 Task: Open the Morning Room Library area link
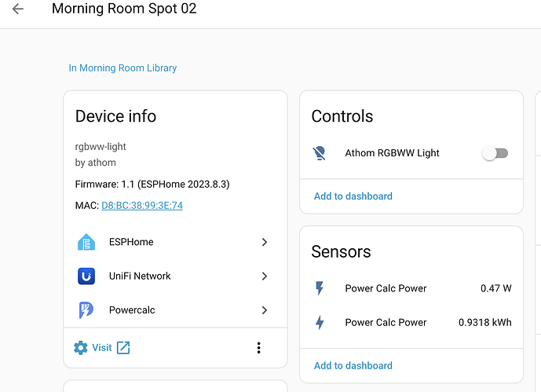(122, 68)
